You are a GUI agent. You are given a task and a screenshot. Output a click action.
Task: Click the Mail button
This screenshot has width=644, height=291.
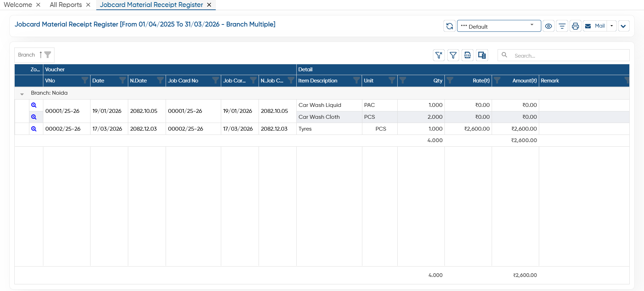(x=595, y=26)
